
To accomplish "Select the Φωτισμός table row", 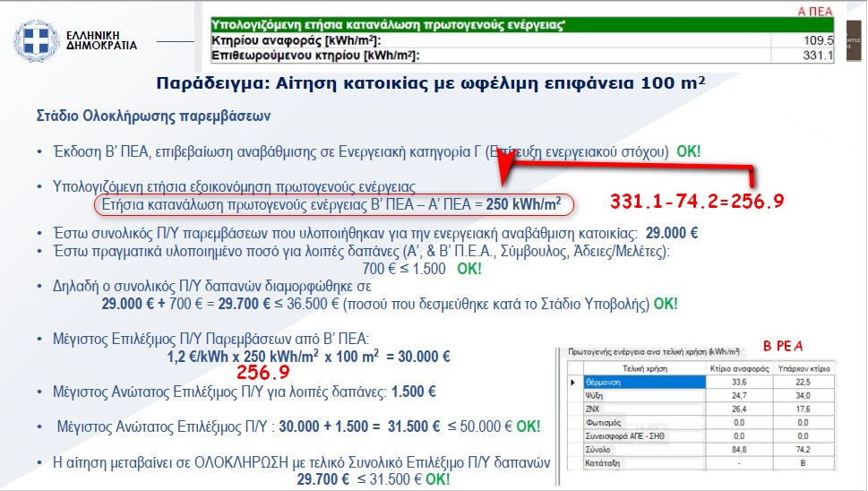I will (633, 423).
